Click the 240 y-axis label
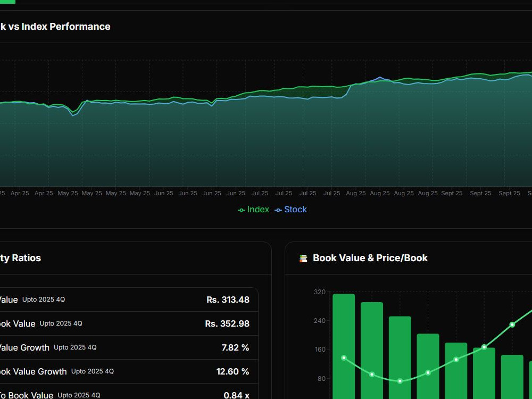 (x=320, y=321)
